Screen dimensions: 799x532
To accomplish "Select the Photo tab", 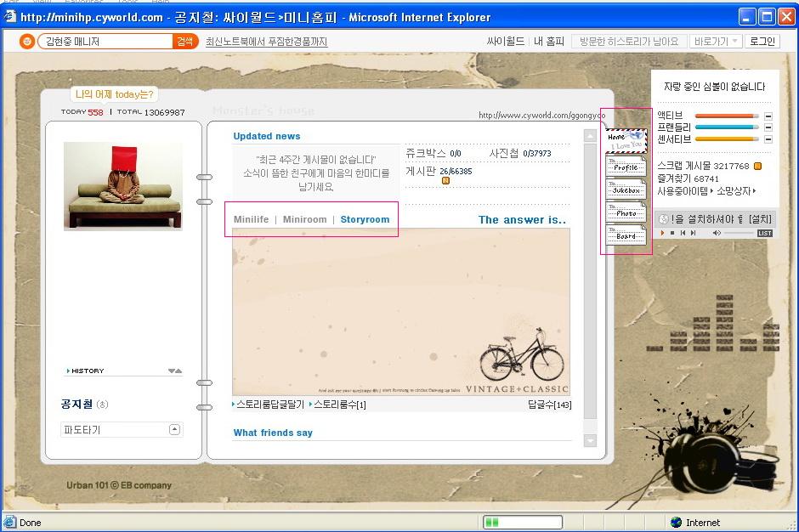I will click(626, 212).
